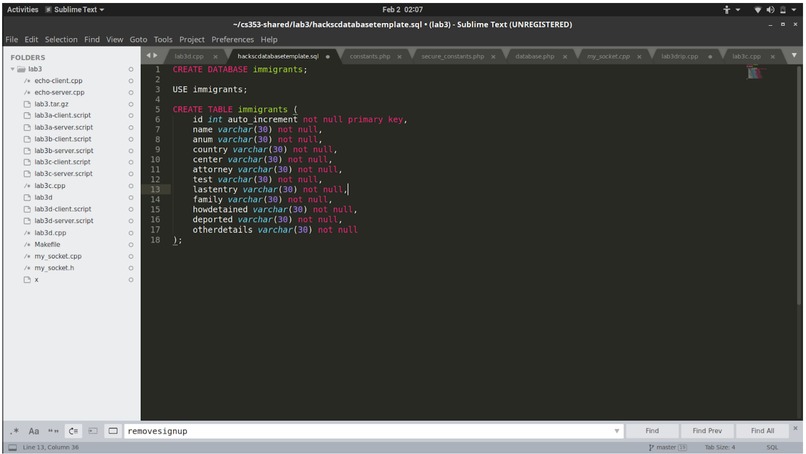Open the Tab Size: 4 selector

pos(720,447)
